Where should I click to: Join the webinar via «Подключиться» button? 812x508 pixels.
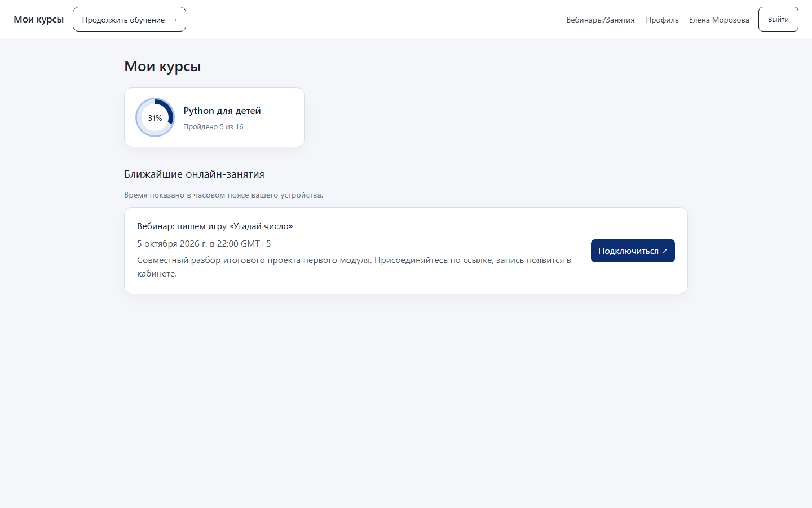pos(633,251)
